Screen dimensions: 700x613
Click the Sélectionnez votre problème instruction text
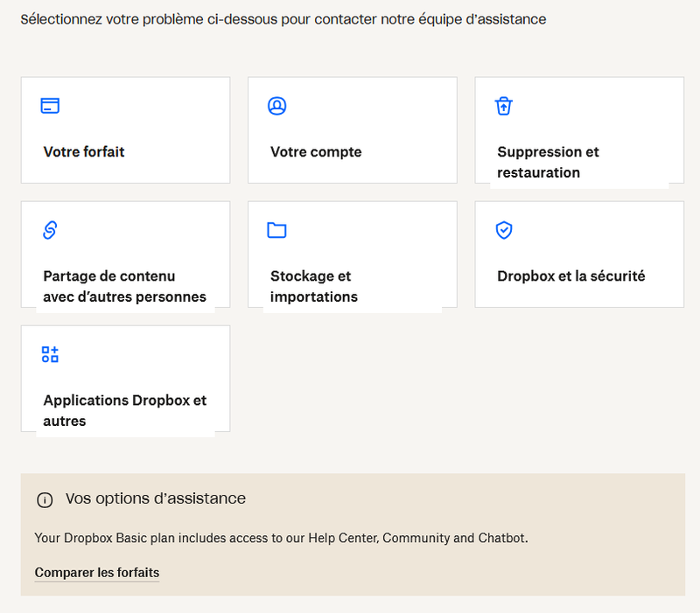[283, 19]
